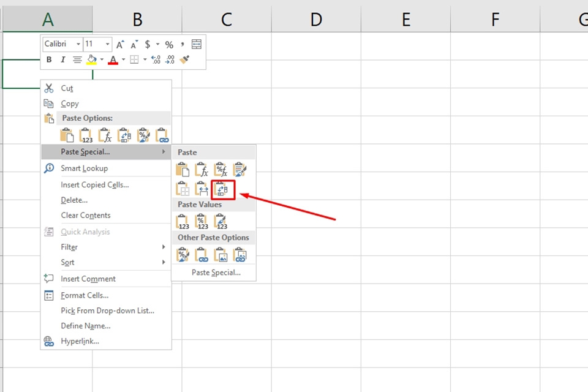Expand the Borders dropdown arrow

point(145,59)
